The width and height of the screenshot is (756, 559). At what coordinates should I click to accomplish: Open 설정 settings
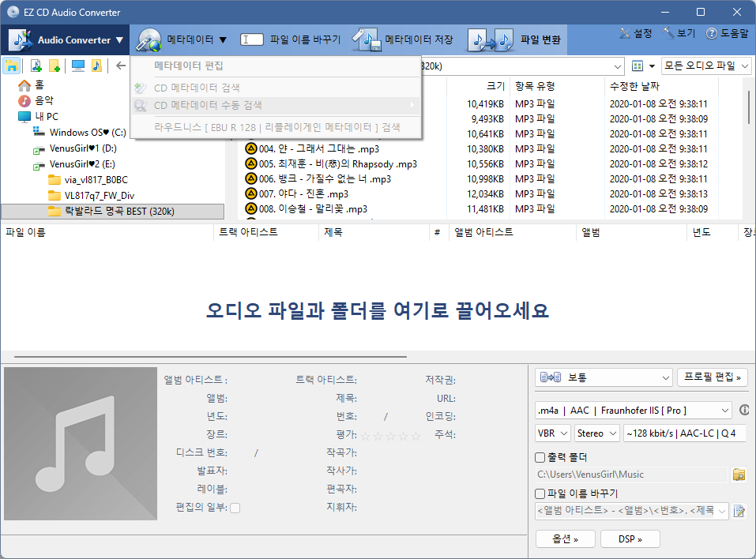(x=635, y=33)
